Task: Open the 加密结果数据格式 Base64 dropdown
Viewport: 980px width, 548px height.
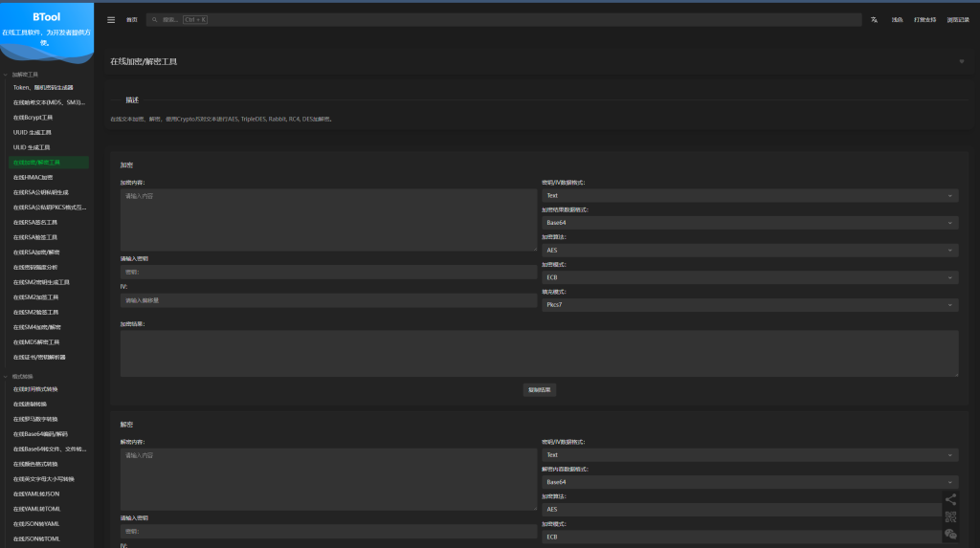Action: pos(749,223)
